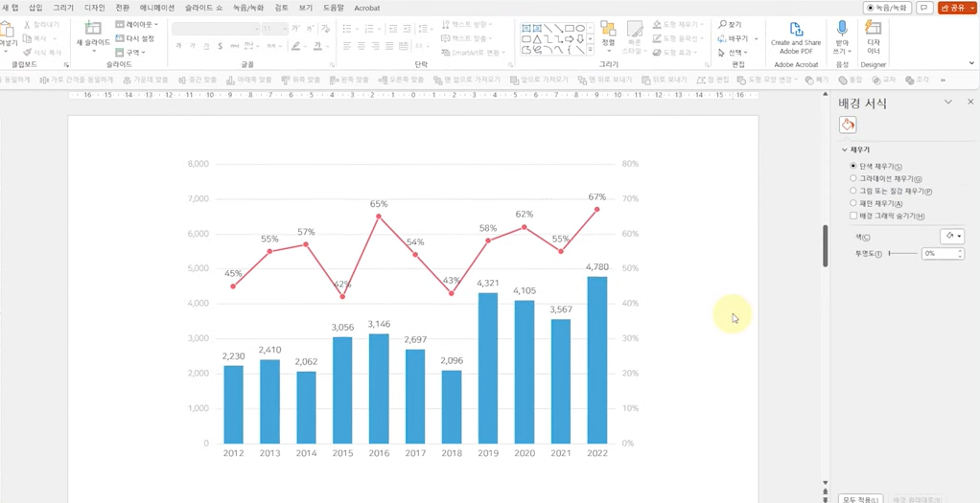Click Merge Shapes Fragment (조각) icon
The height and width of the screenshot is (503, 980).
point(918,80)
